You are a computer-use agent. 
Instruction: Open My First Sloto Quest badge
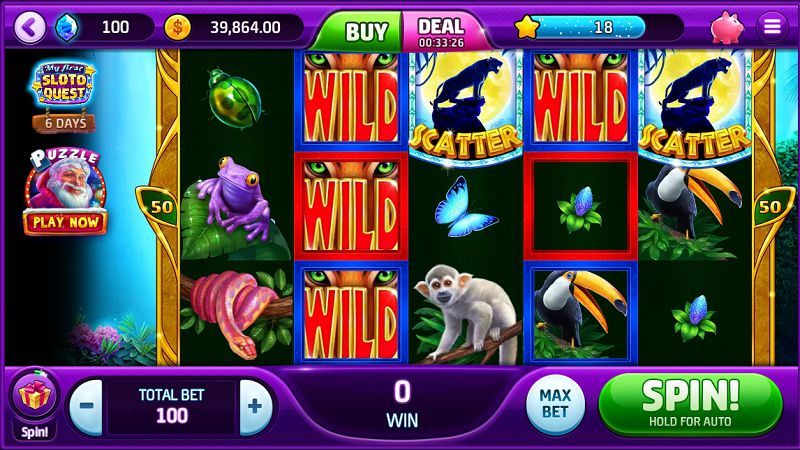coord(63,85)
